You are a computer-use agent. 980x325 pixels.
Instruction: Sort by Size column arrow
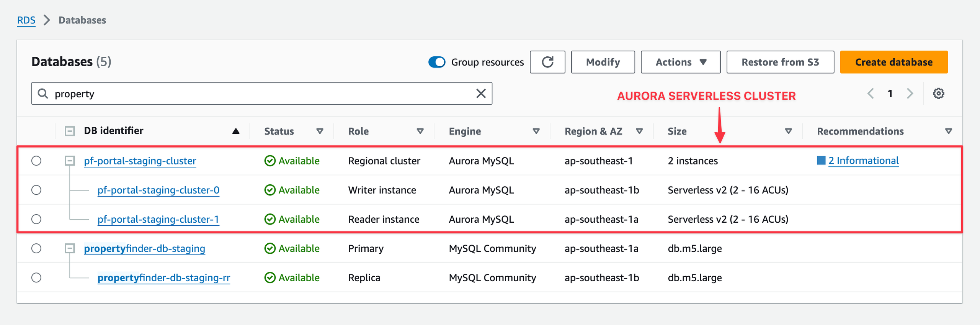pyautogui.click(x=788, y=131)
